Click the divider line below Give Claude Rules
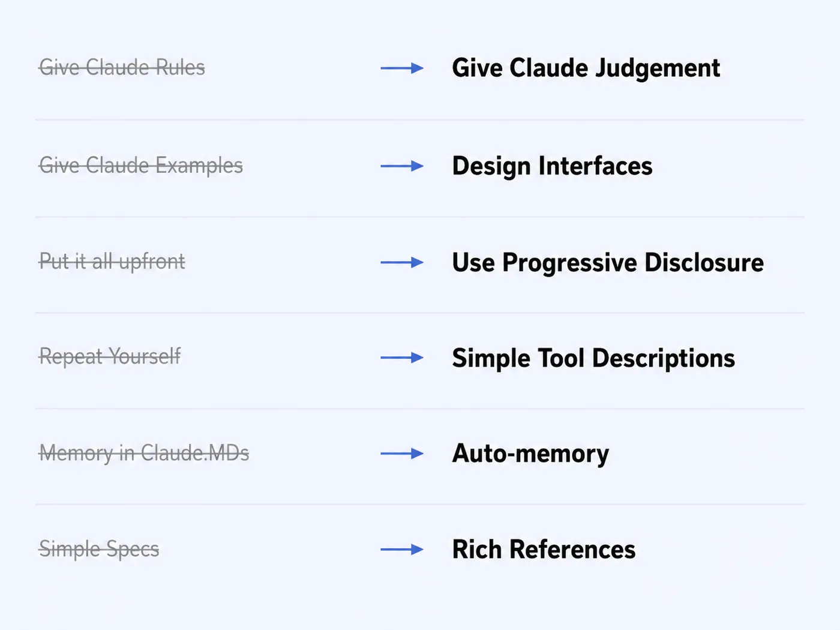Screen dimensions: 840x630 pyautogui.click(x=420, y=120)
